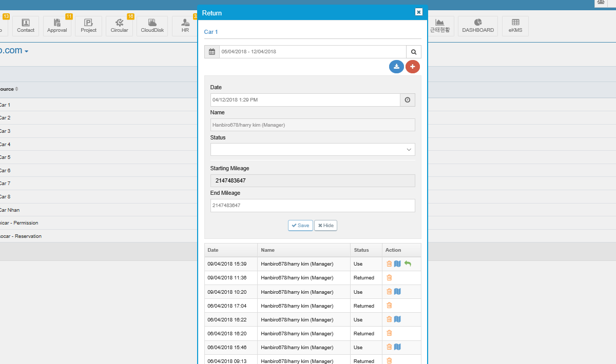Open the clock time picker icon
The width and height of the screenshot is (616, 364).
pyautogui.click(x=407, y=100)
